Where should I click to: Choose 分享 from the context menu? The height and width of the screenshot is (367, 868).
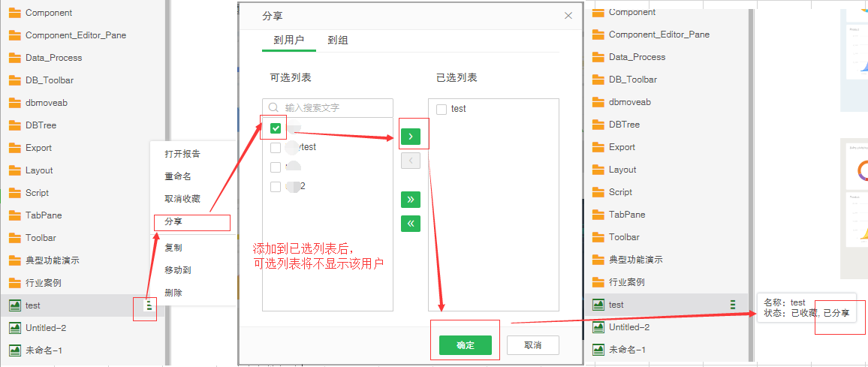173,222
